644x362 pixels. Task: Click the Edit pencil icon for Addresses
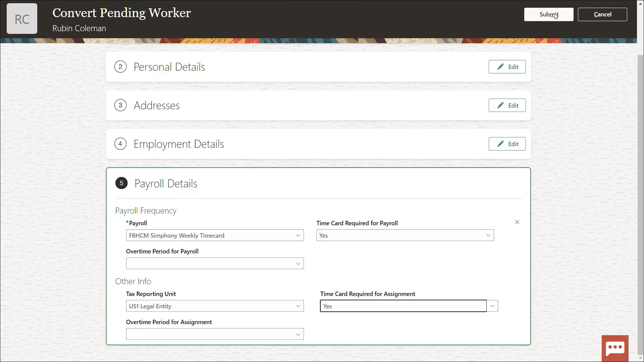pyautogui.click(x=501, y=105)
